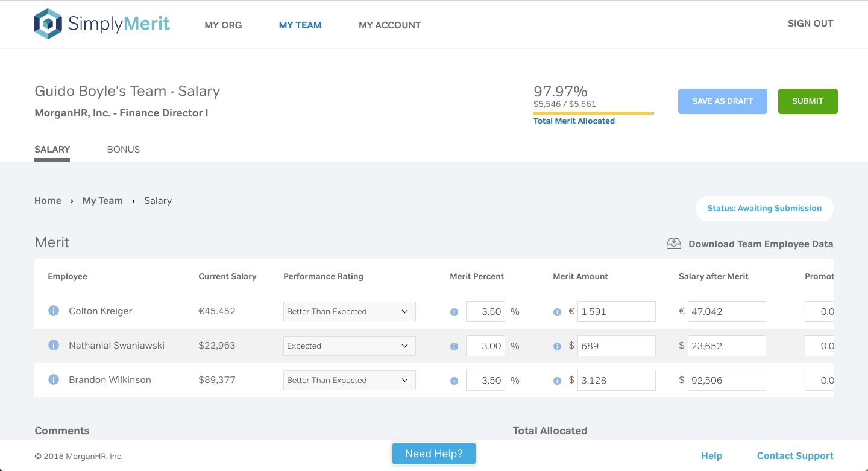Click the info icon next to Nathanial Swaniawski

point(53,345)
